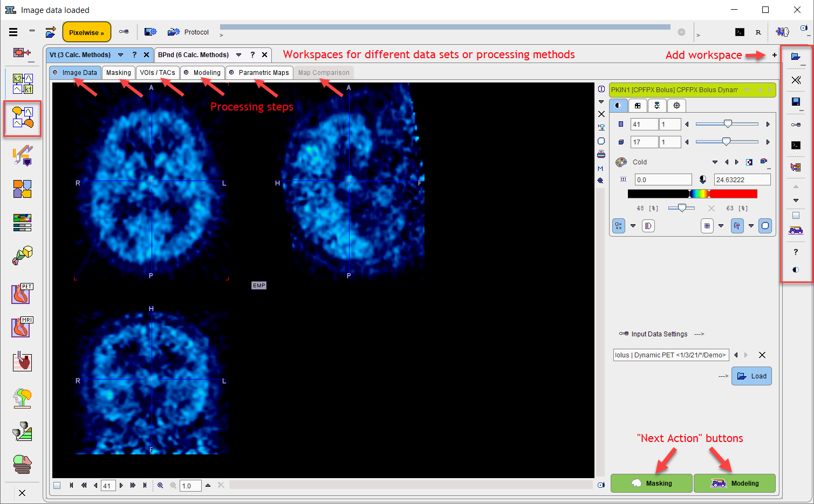
Task: Click the info icon at the top of the viewer strip
Action: point(601,89)
